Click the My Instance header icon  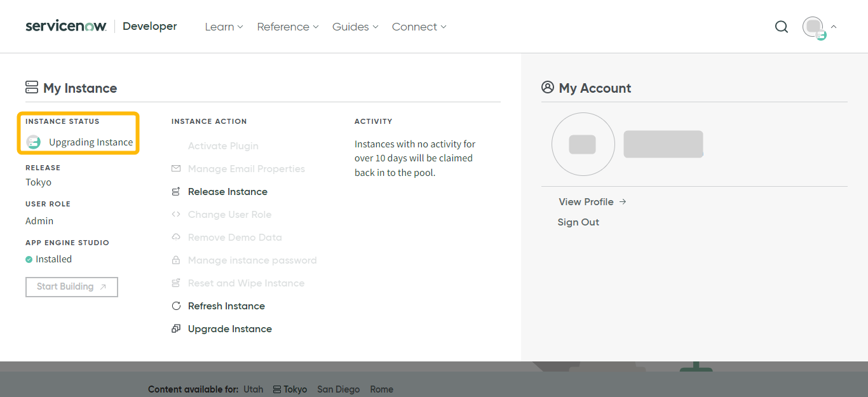pos(31,87)
